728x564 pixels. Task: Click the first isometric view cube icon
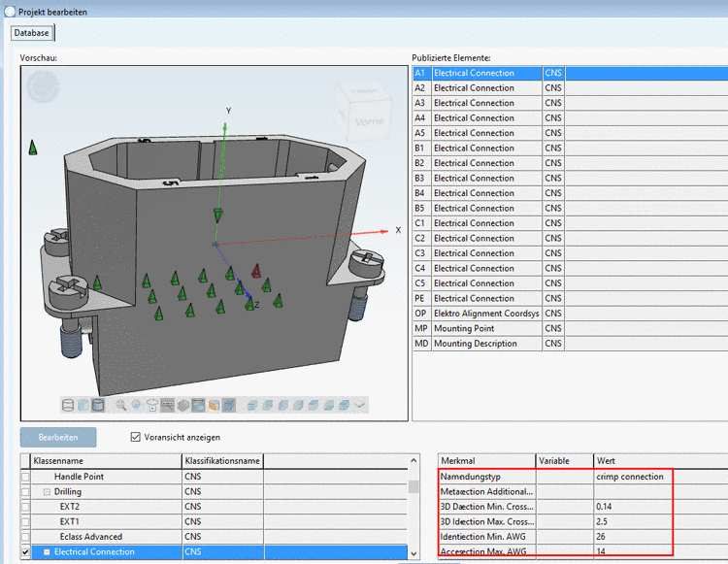(252, 405)
